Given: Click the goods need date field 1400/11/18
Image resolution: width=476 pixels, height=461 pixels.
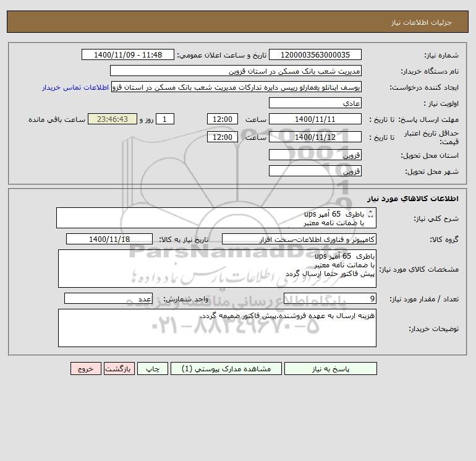Looking at the screenshot, I should pyautogui.click(x=109, y=239).
